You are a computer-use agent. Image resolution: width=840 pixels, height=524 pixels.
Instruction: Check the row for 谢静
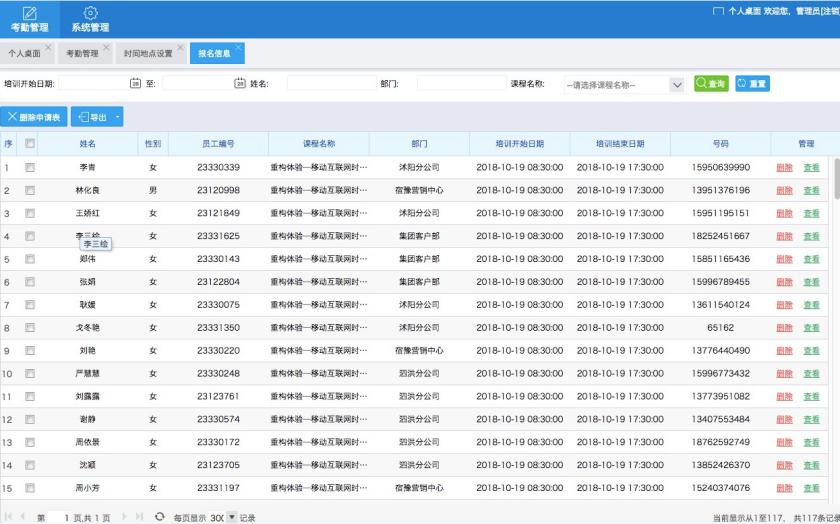tap(29, 419)
